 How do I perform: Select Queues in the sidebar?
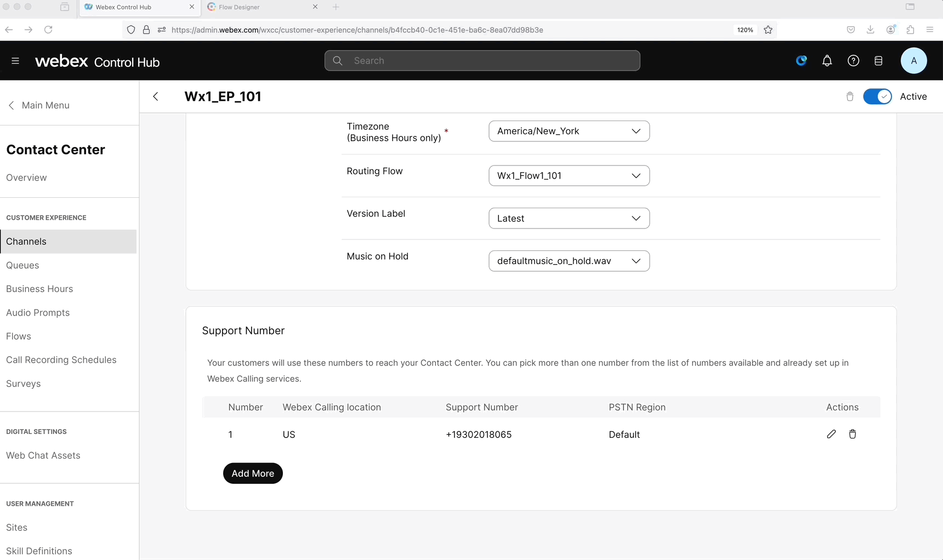[22, 265]
